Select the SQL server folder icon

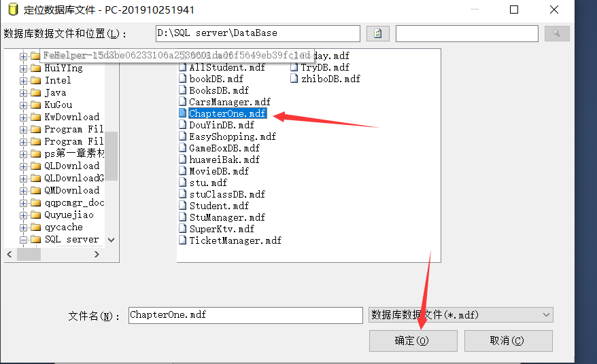(35, 240)
